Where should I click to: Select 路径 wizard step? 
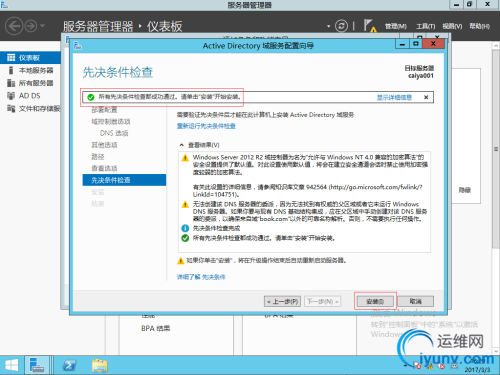tap(98, 156)
